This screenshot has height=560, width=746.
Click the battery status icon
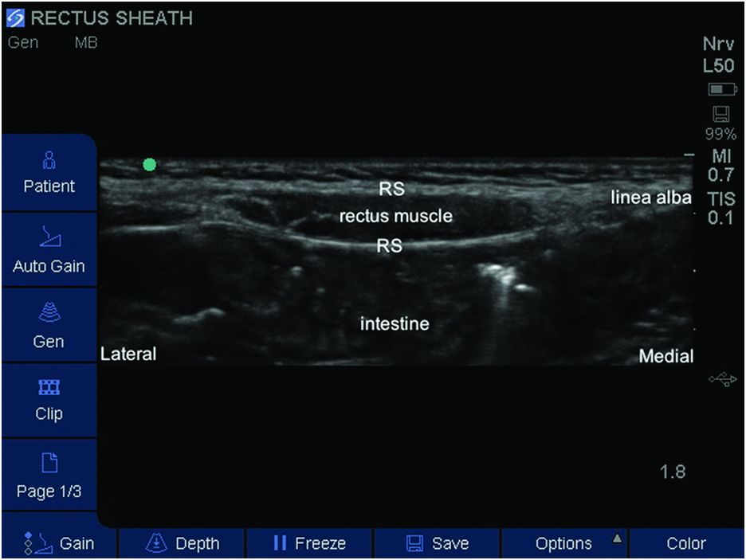[722, 90]
